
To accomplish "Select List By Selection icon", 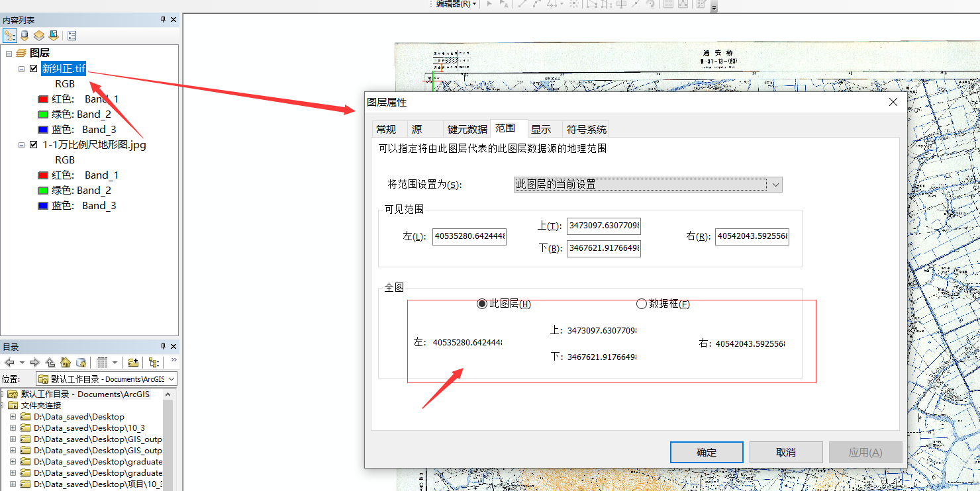I will [x=54, y=36].
